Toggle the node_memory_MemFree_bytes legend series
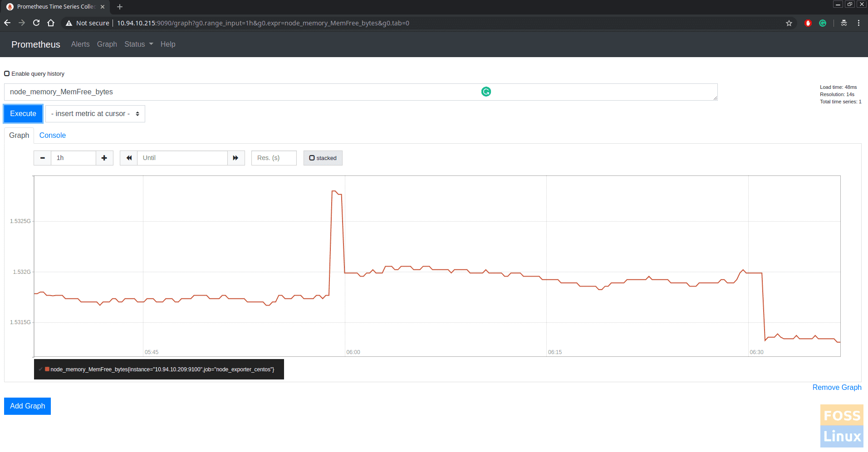The width and height of the screenshot is (868, 452). coord(162,369)
